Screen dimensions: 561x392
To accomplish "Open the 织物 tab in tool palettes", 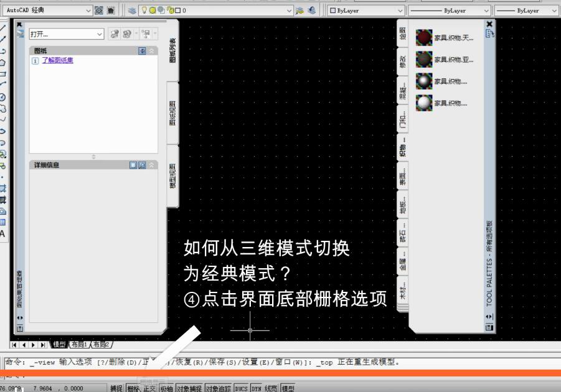I will click(x=405, y=146).
